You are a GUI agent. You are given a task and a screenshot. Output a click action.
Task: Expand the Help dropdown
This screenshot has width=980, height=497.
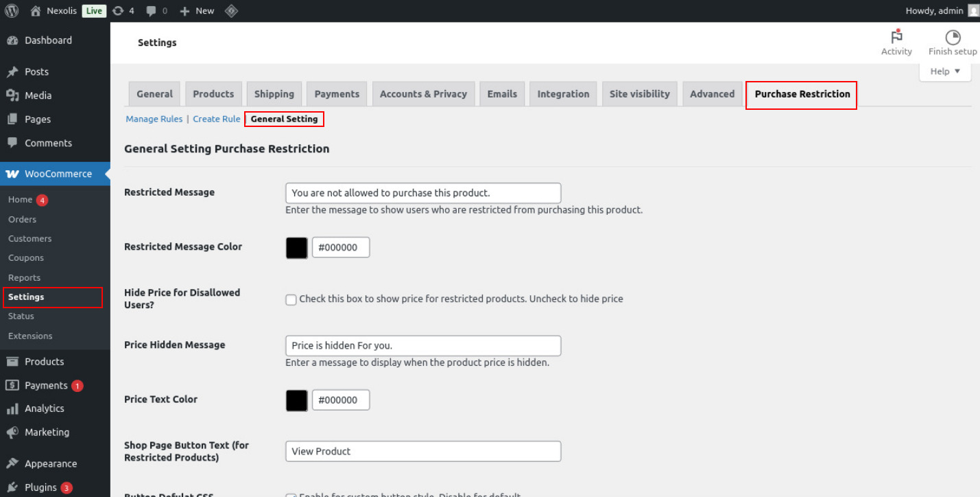[x=944, y=71]
